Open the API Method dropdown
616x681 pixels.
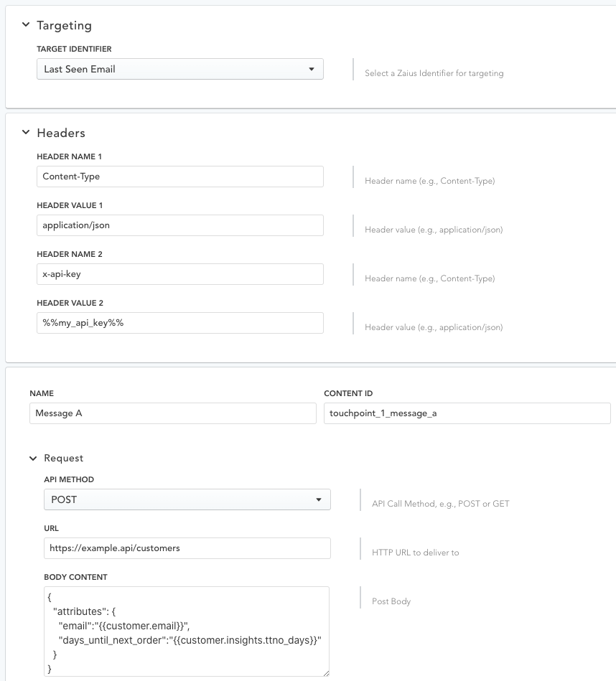tap(187, 499)
